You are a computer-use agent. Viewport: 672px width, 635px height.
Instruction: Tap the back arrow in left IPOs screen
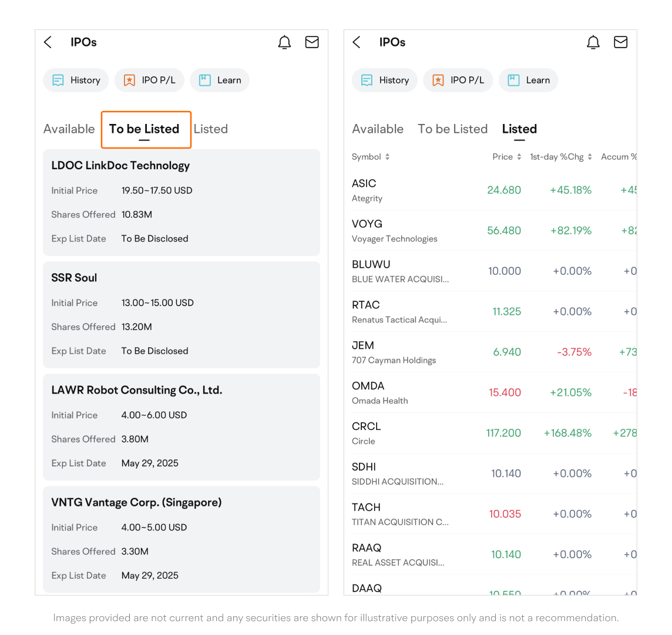click(48, 42)
